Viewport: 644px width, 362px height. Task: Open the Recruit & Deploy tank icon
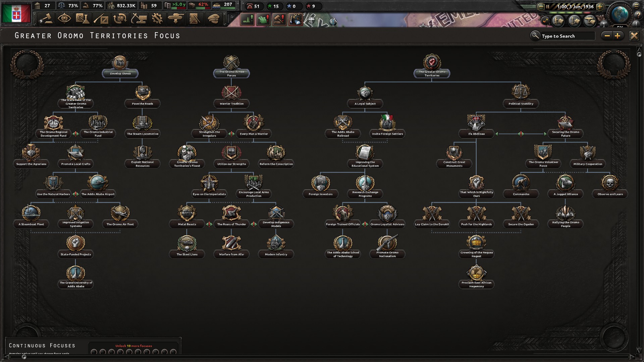pos(175,19)
